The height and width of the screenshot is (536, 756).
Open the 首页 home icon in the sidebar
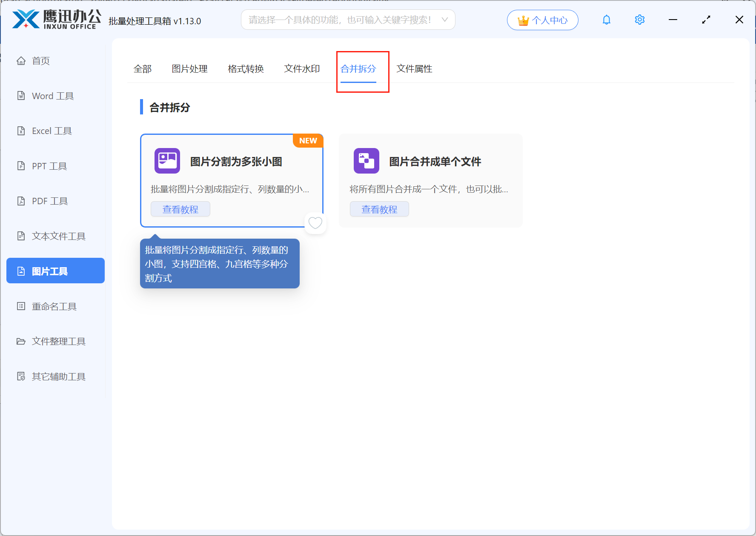click(x=21, y=60)
